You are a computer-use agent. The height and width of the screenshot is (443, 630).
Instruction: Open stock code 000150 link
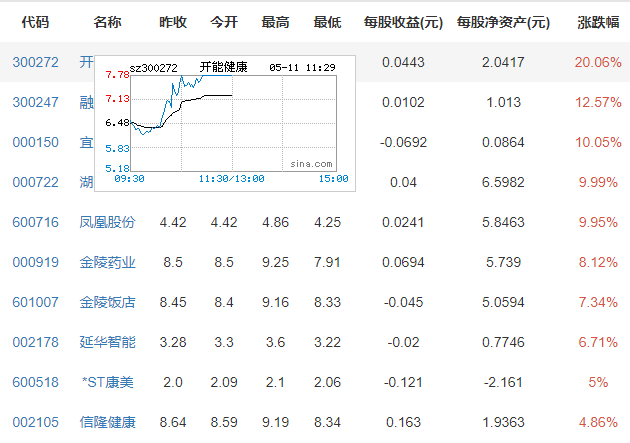35,142
